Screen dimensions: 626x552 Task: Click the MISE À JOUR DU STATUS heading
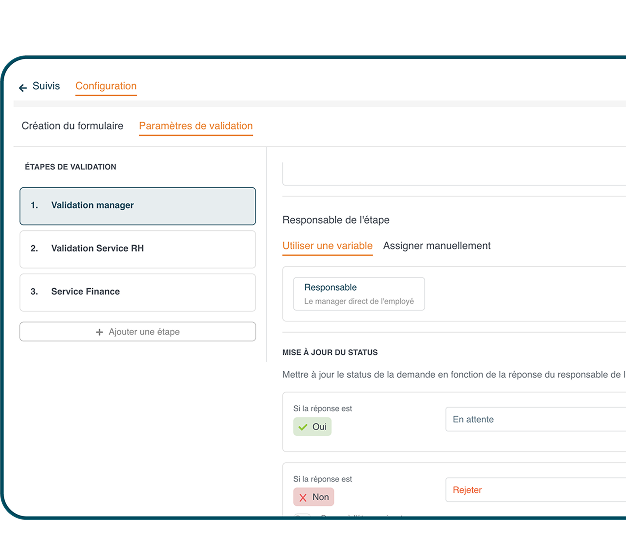coord(330,352)
